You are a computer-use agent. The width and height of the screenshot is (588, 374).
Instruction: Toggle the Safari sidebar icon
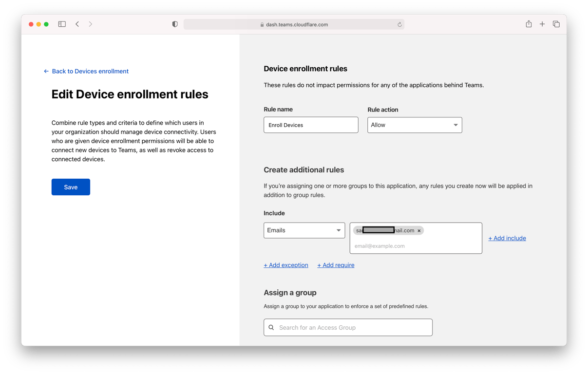62,23
